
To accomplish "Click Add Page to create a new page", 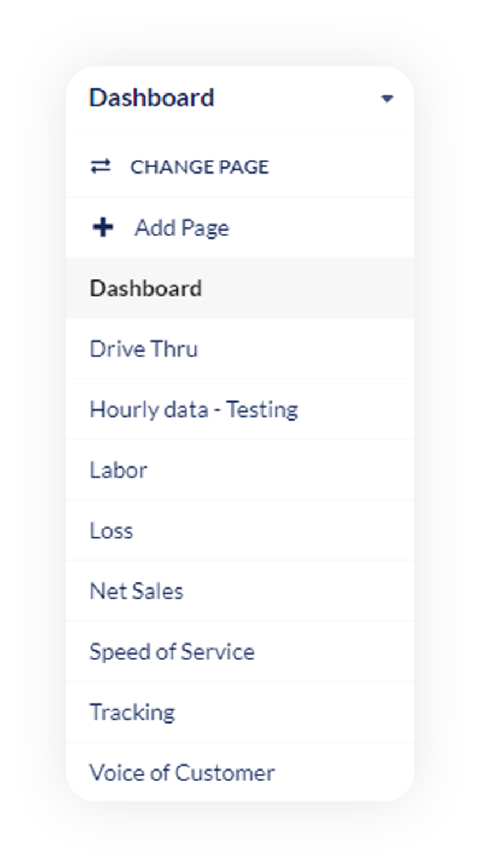I will coord(179,227).
